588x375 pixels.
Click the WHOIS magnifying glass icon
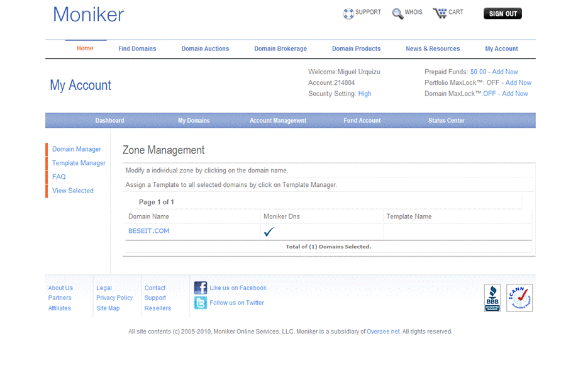(x=397, y=13)
